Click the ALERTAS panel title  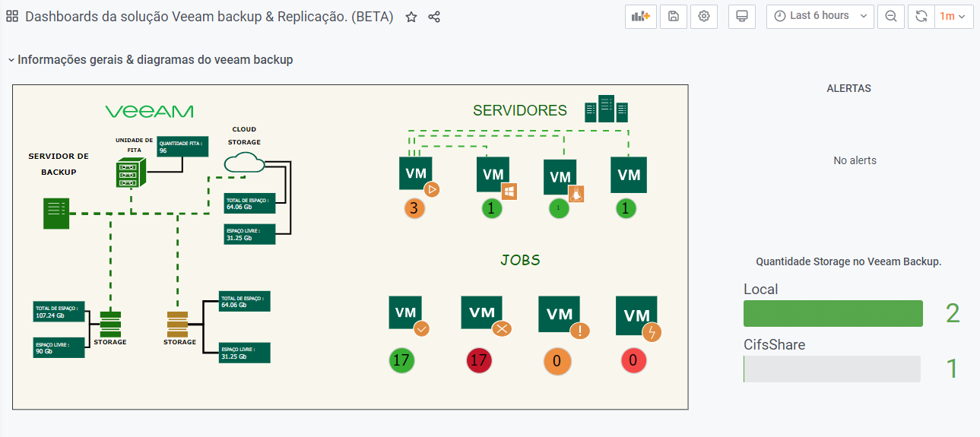[848, 88]
